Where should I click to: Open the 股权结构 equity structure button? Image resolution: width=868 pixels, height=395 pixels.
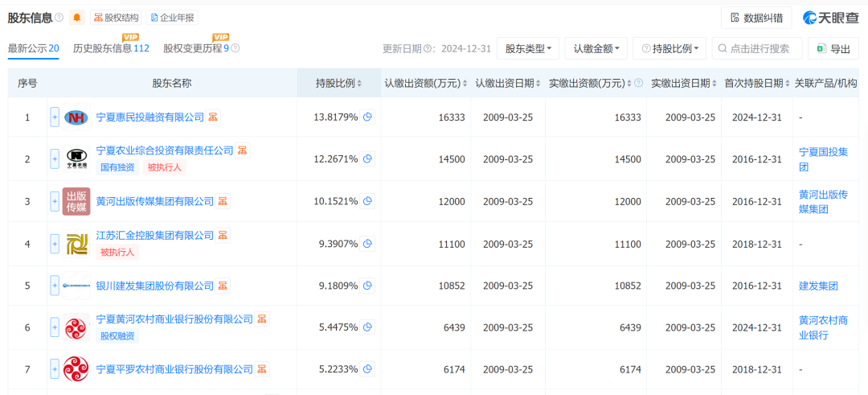(x=116, y=18)
